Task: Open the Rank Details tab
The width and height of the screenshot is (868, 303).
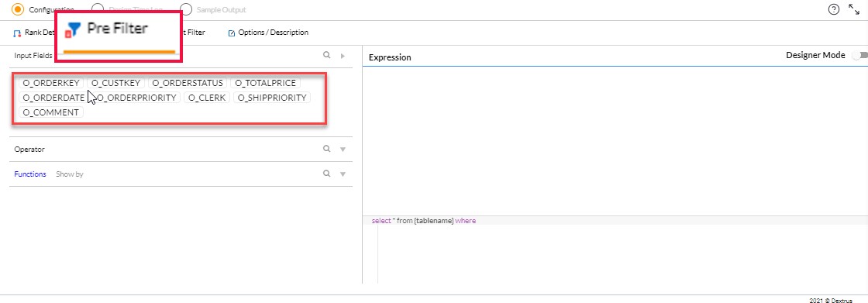Action: click(x=33, y=33)
